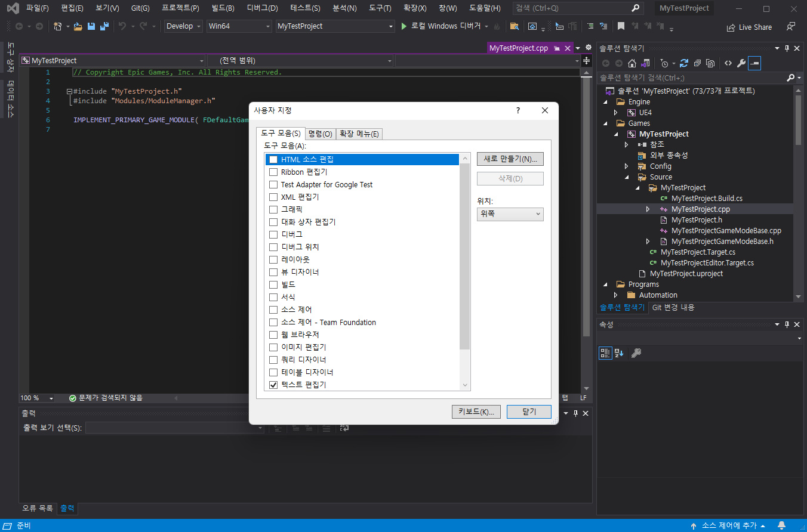Check the 그래픽 checkbox

[273, 209]
